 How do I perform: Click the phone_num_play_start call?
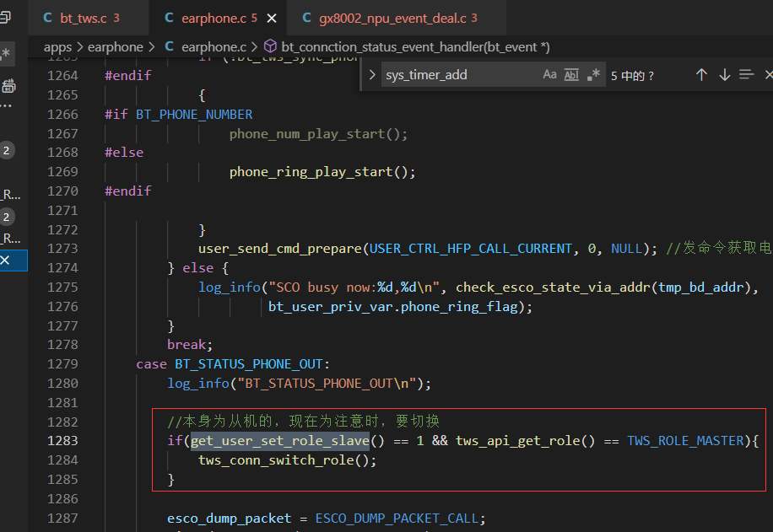[x=318, y=134]
